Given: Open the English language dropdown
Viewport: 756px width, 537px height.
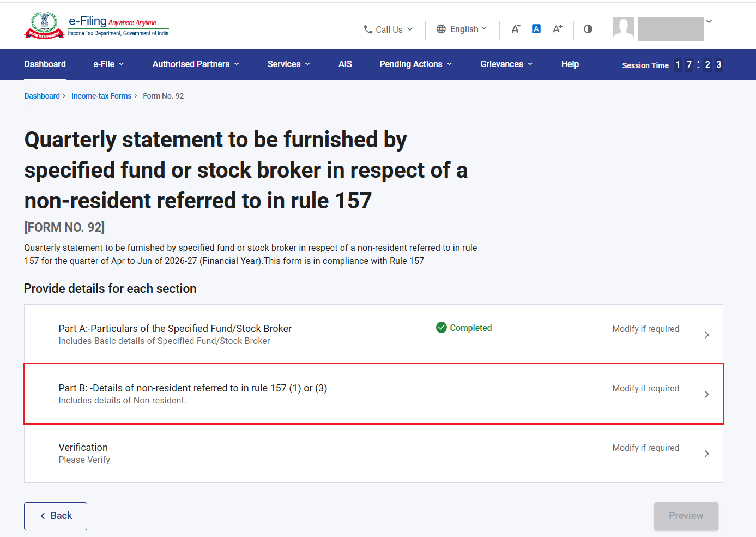Looking at the screenshot, I should pyautogui.click(x=462, y=29).
